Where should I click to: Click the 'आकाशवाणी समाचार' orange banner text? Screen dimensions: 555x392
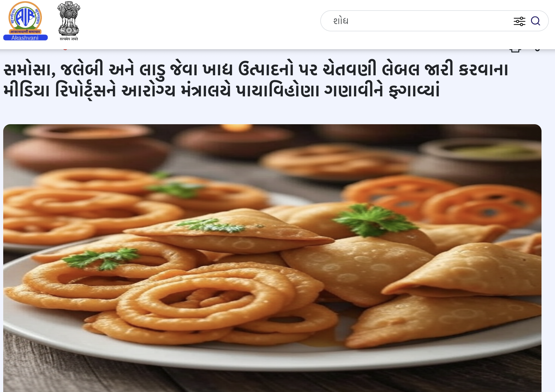pos(25,32)
